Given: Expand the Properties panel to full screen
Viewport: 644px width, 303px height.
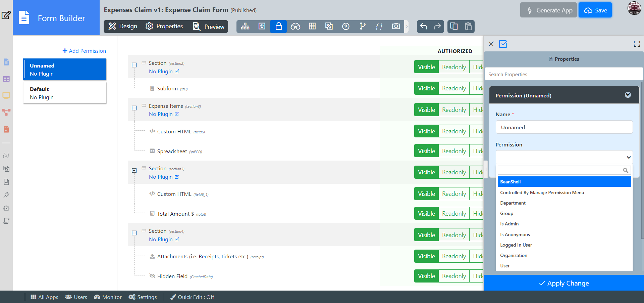Looking at the screenshot, I should pos(637,44).
